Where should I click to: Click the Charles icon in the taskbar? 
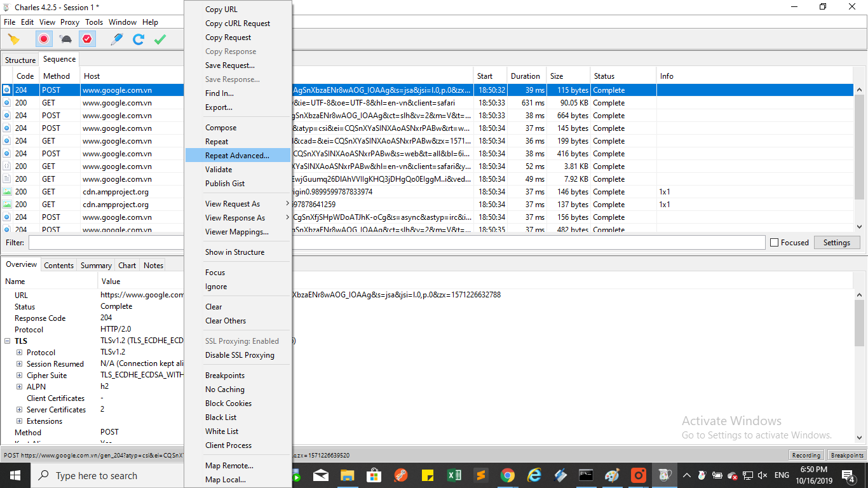click(665, 475)
